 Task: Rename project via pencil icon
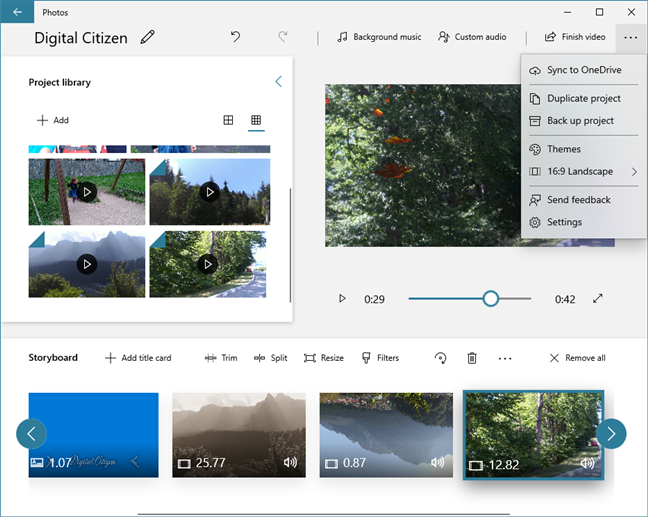[x=148, y=37]
